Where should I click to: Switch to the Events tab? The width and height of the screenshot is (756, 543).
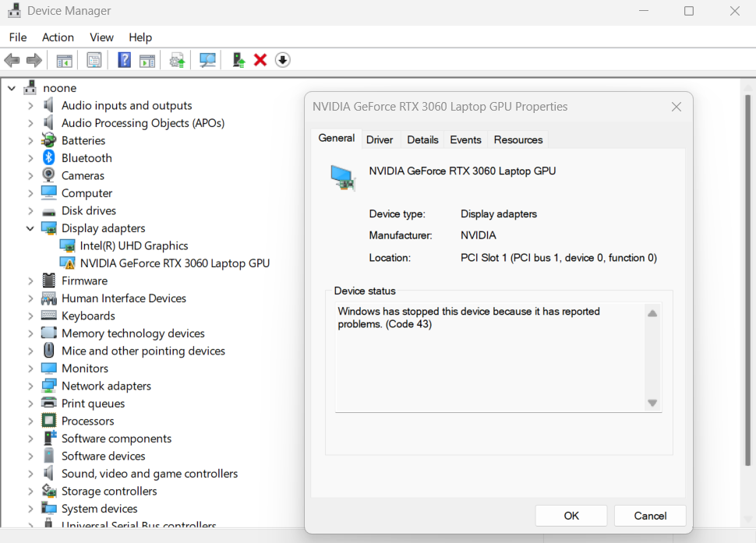[x=466, y=139]
